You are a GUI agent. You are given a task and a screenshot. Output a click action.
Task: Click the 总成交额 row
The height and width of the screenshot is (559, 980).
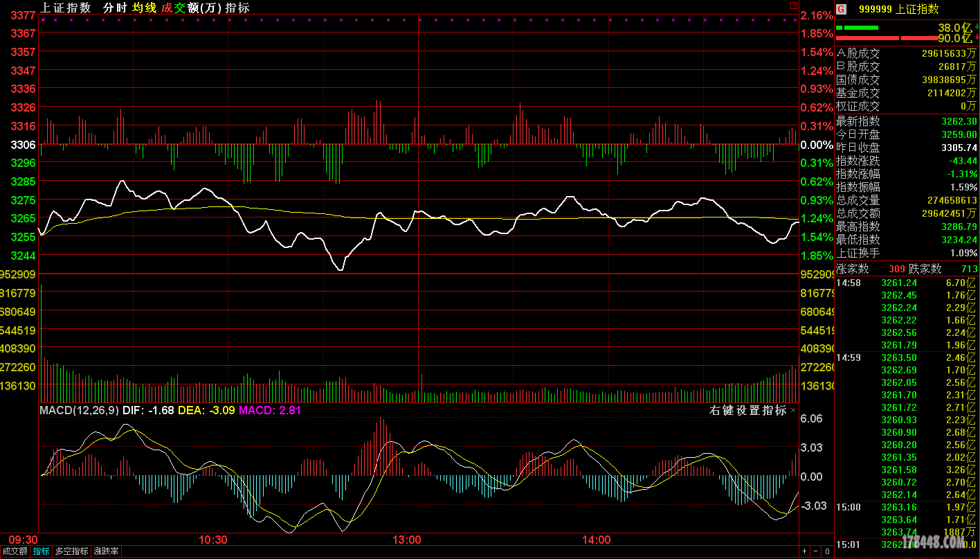tap(907, 213)
